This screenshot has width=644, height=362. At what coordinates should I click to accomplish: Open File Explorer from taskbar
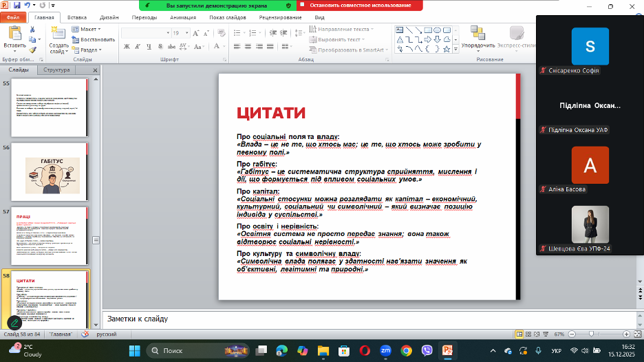323,350
